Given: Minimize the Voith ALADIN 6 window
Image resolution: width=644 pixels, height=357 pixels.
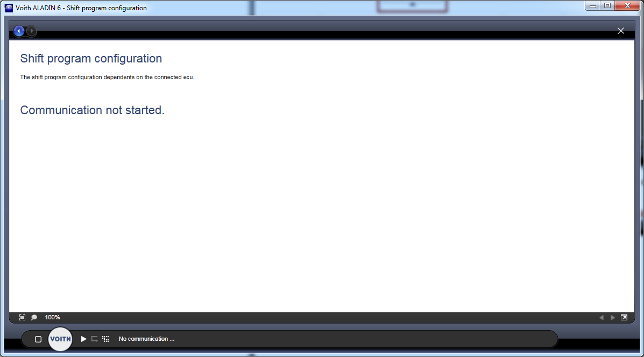Looking at the screenshot, I should pos(593,6).
